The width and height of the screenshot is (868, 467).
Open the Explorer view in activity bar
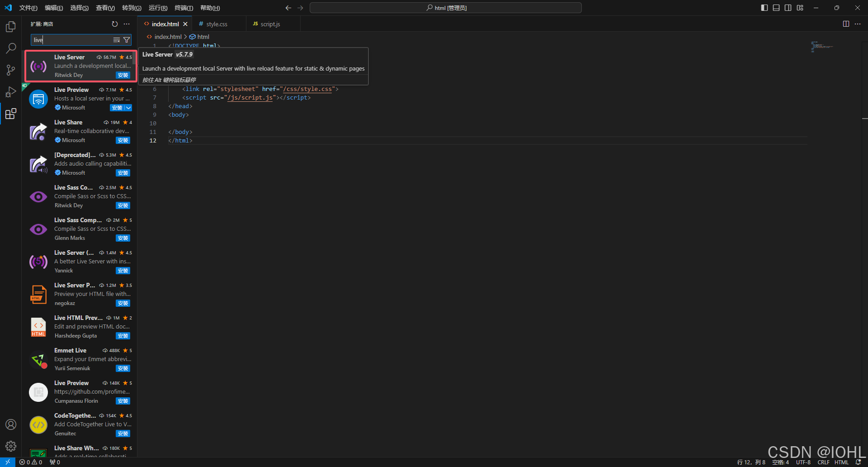coord(11,27)
